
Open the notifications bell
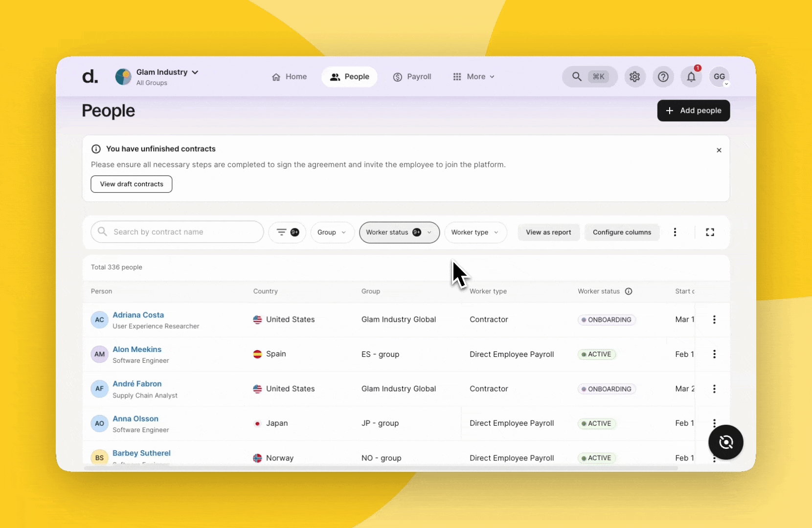pyautogui.click(x=691, y=77)
